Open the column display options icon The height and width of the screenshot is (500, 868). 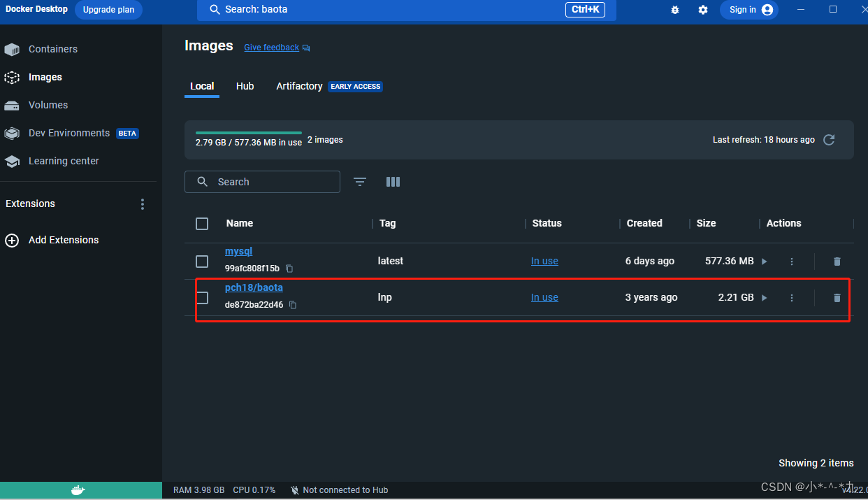(x=393, y=182)
